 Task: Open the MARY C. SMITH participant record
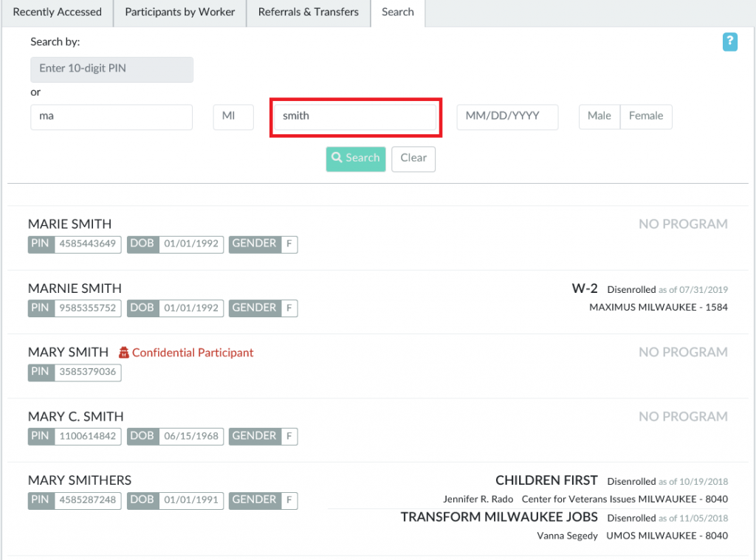tap(75, 417)
